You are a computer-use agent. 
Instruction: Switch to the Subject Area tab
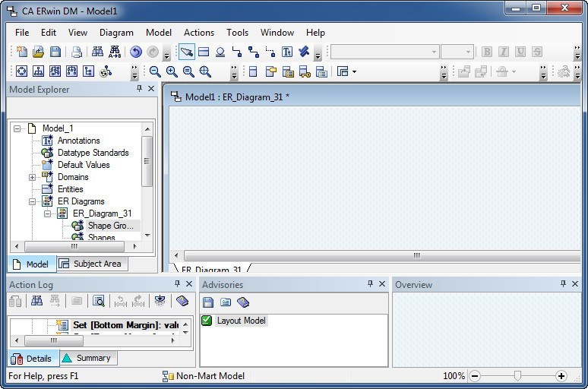90,264
